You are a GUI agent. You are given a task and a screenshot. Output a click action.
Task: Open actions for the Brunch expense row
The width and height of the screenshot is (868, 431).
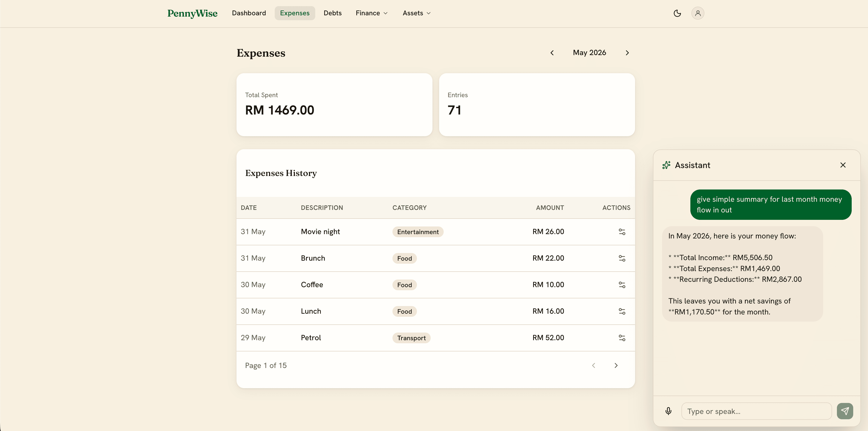[622, 258]
